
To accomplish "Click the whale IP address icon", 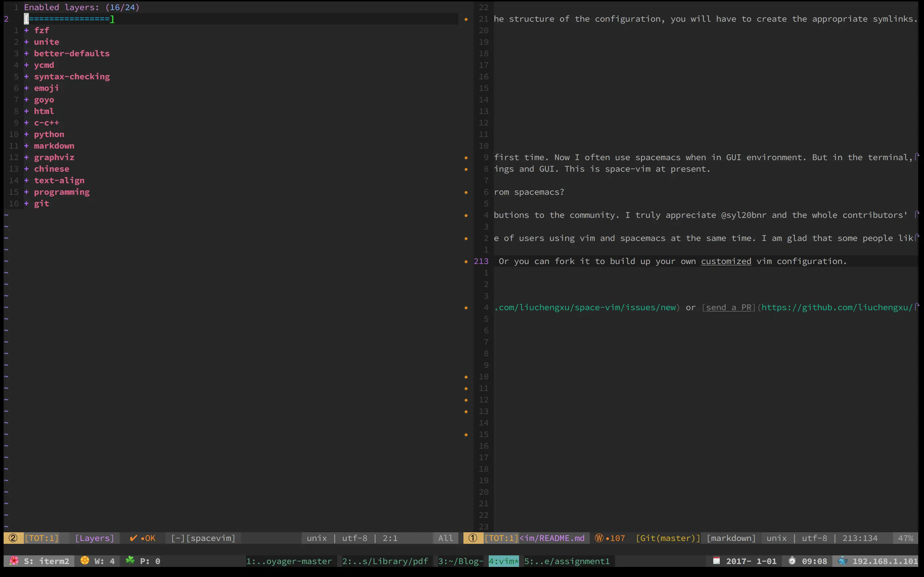I will pyautogui.click(x=843, y=561).
